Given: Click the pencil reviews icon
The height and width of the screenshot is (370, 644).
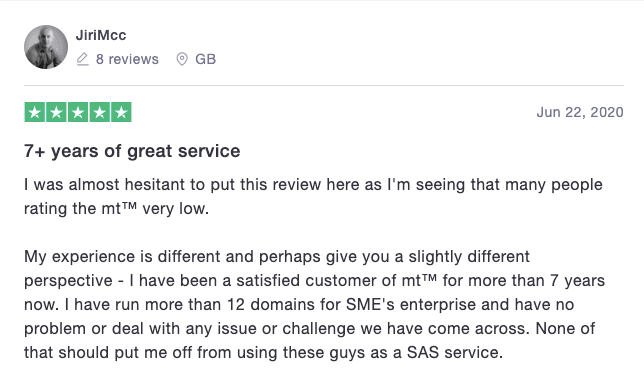Looking at the screenshot, I should (x=83, y=59).
